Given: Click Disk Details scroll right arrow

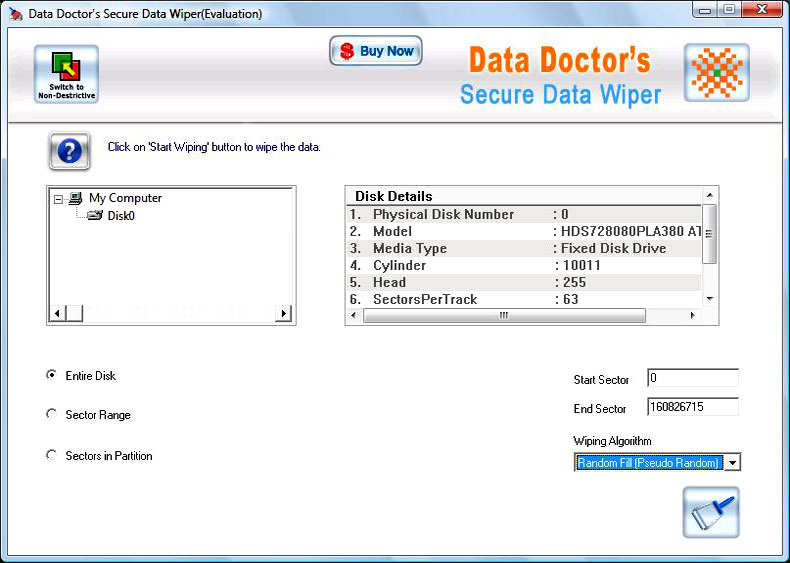Looking at the screenshot, I should click(692, 316).
